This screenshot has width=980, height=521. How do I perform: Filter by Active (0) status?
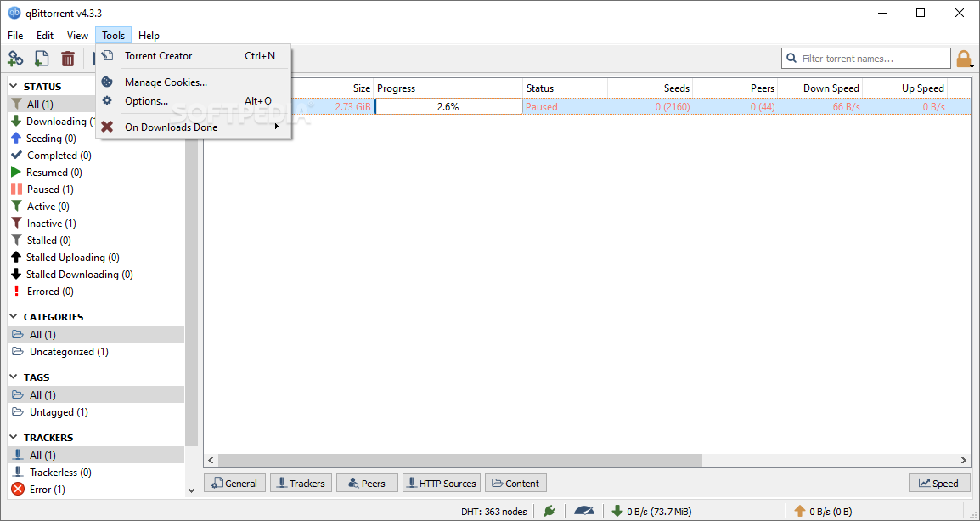pos(96,206)
